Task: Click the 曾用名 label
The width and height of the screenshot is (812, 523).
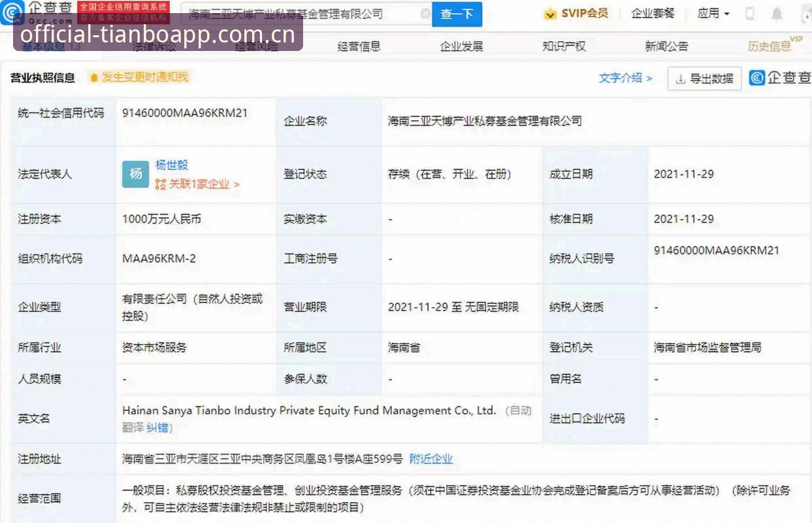Action: point(565,379)
